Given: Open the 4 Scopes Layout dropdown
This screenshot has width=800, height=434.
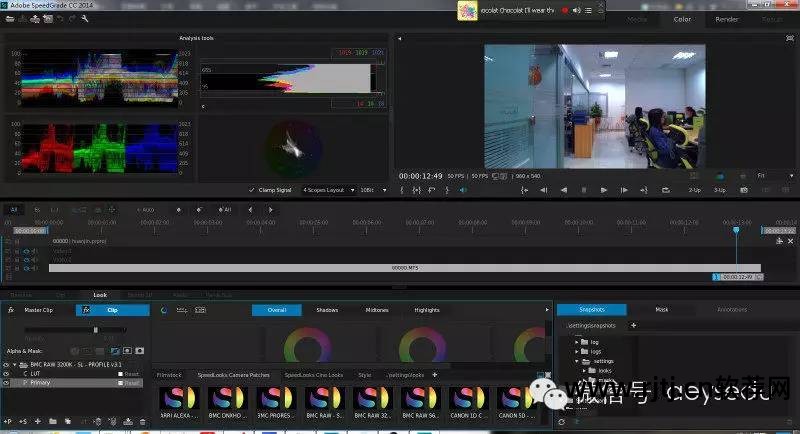Looking at the screenshot, I should pos(329,189).
